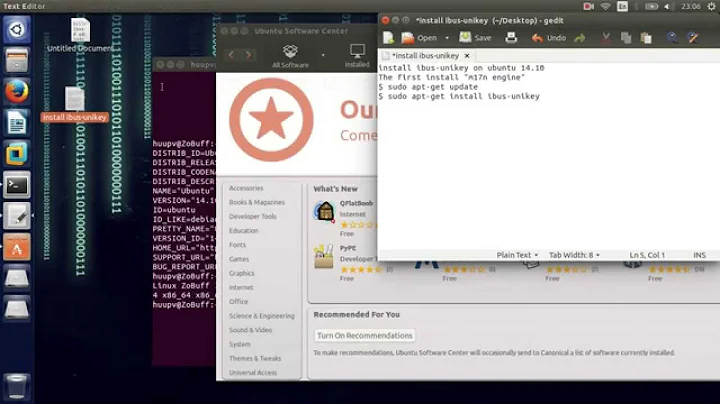Open battery indicator in top panel
Screen dimensions: 720x404
[651, 6]
